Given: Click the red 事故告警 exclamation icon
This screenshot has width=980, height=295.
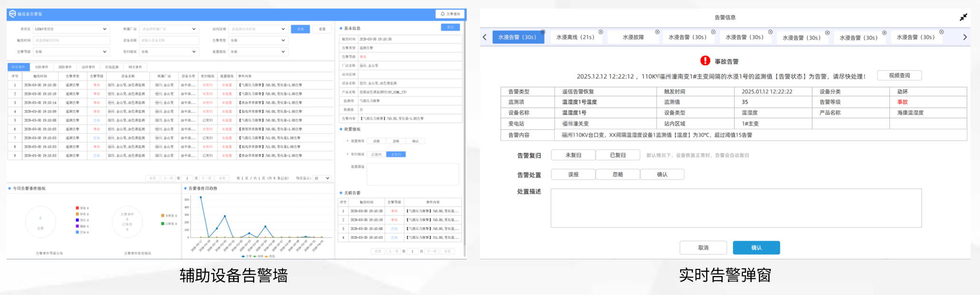Looking at the screenshot, I should [x=705, y=61].
